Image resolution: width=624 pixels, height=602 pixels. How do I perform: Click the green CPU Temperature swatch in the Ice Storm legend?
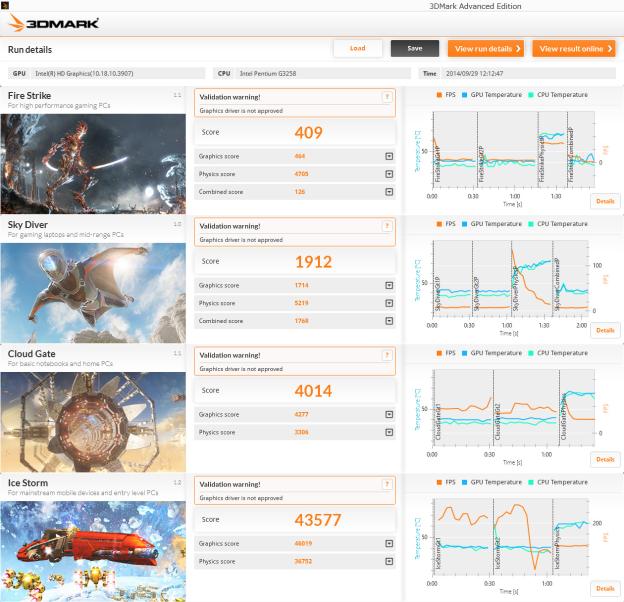click(x=531, y=482)
